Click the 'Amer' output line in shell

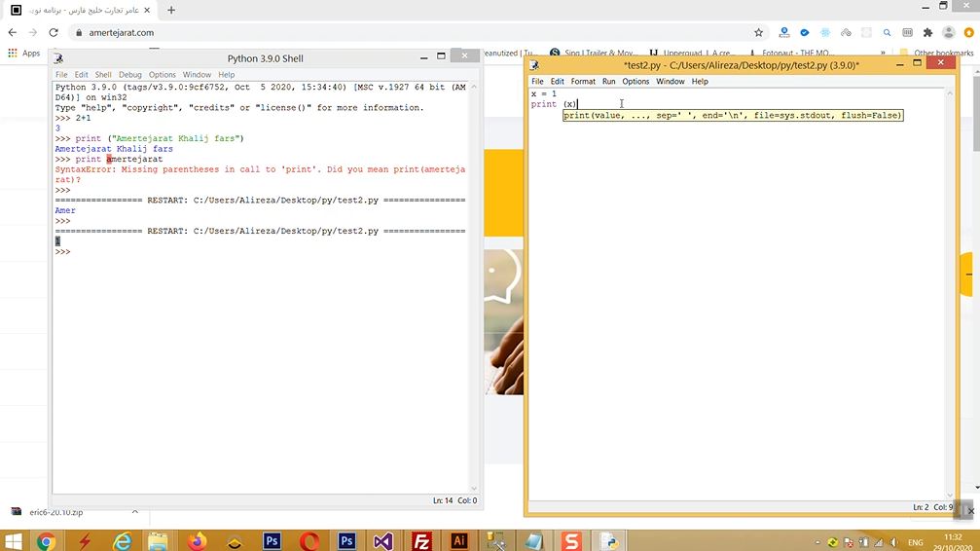[x=65, y=210]
